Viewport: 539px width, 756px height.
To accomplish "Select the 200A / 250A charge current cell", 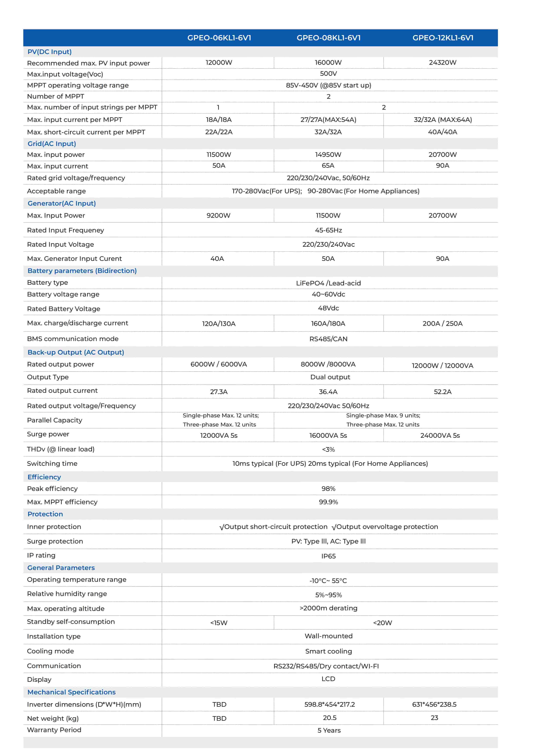I will click(x=443, y=323).
